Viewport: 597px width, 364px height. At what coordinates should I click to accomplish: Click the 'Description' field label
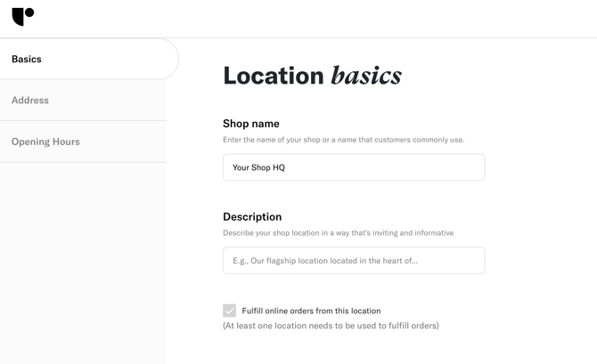click(252, 217)
